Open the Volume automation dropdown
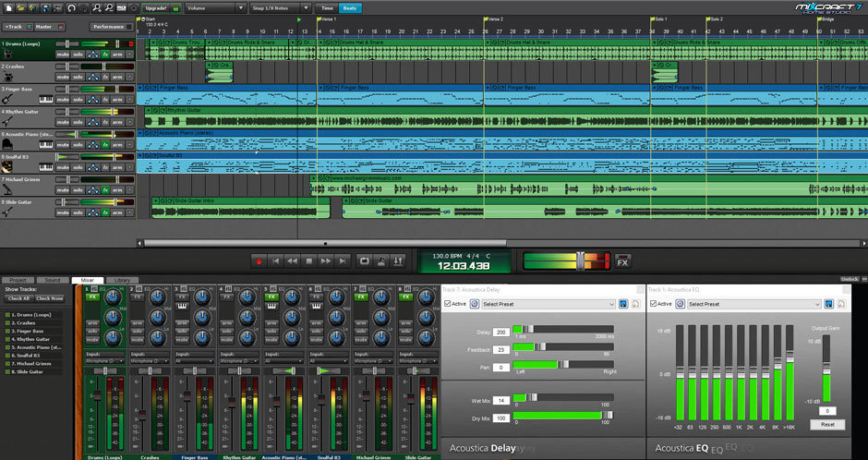868x460 pixels. click(x=216, y=8)
